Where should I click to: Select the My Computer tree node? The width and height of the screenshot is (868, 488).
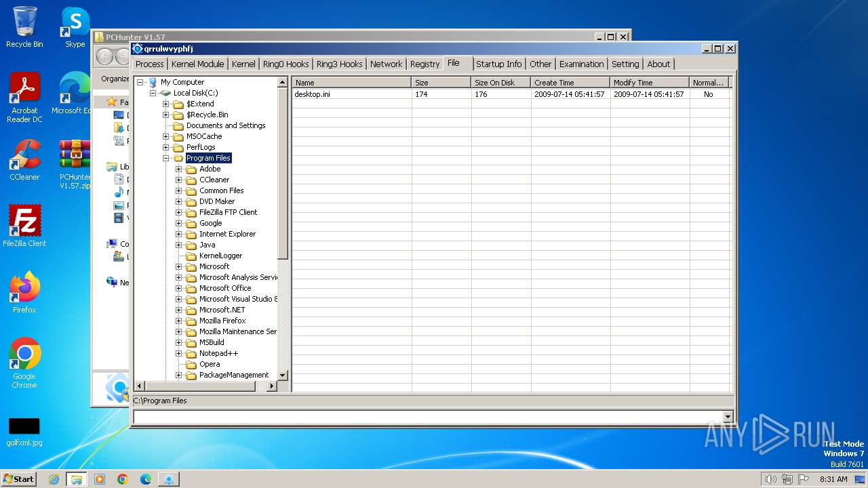coord(182,82)
